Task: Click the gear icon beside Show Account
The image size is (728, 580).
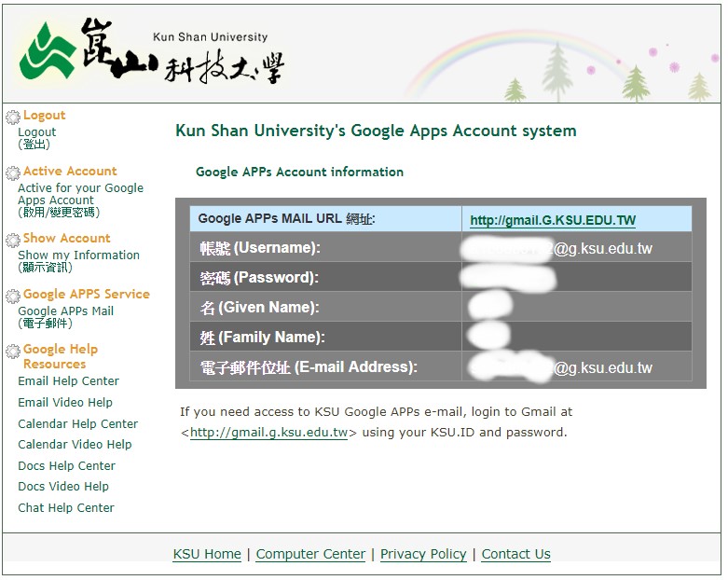Action: coord(13,240)
